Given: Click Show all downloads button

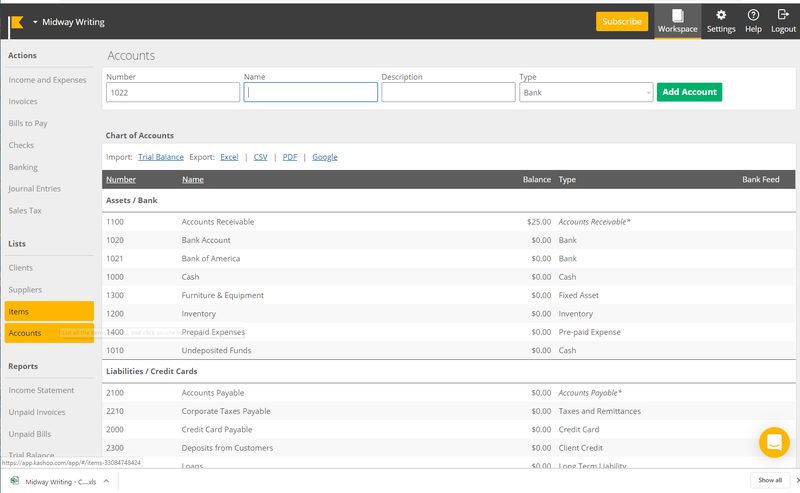Looking at the screenshot, I should click(769, 480).
